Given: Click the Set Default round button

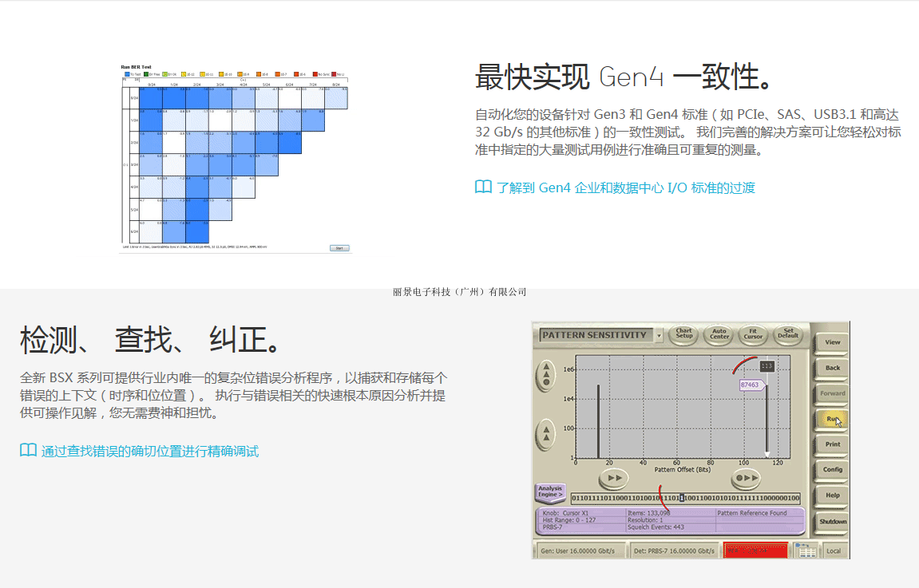Looking at the screenshot, I should 788,334.
